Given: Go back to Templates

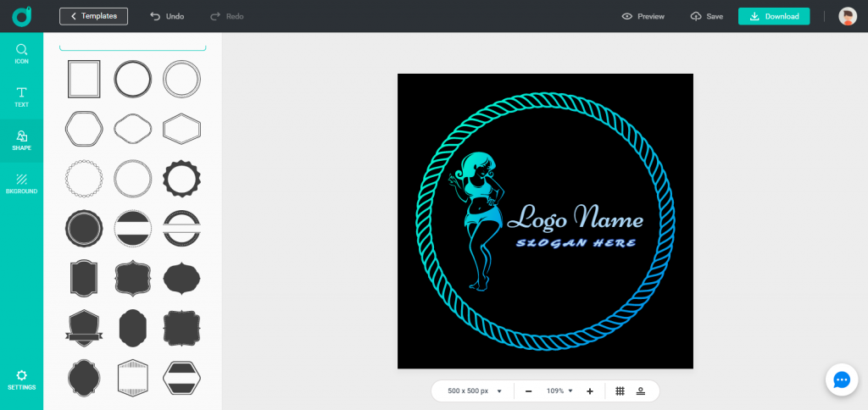Looking at the screenshot, I should coord(93,16).
